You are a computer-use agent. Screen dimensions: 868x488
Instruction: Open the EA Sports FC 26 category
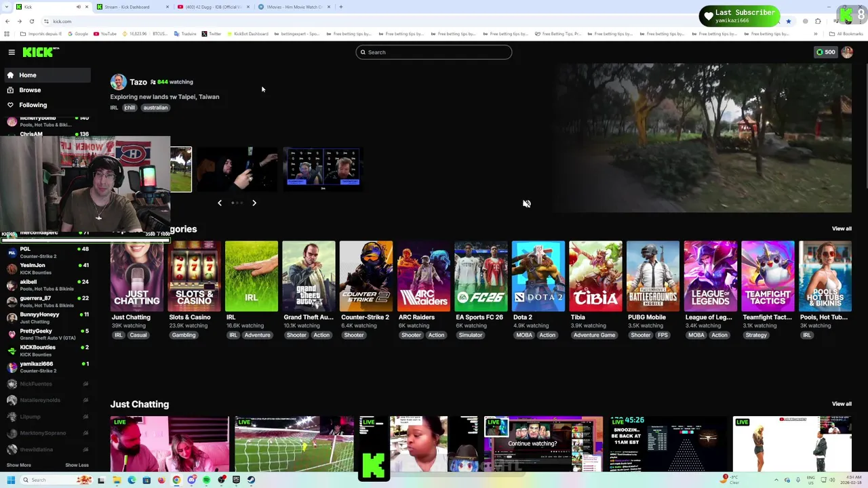pyautogui.click(x=481, y=277)
